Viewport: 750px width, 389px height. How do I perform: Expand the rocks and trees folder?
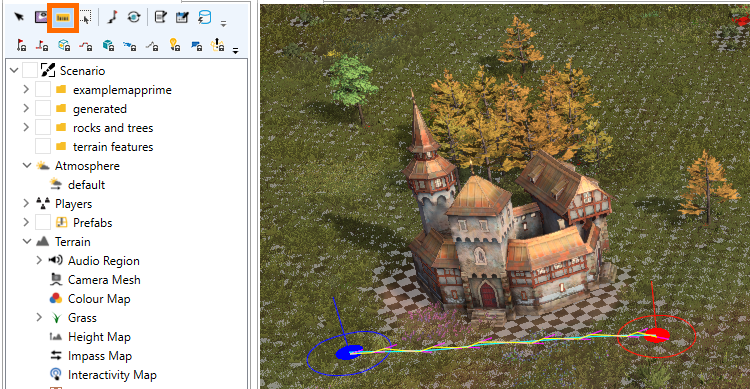pos(26,128)
